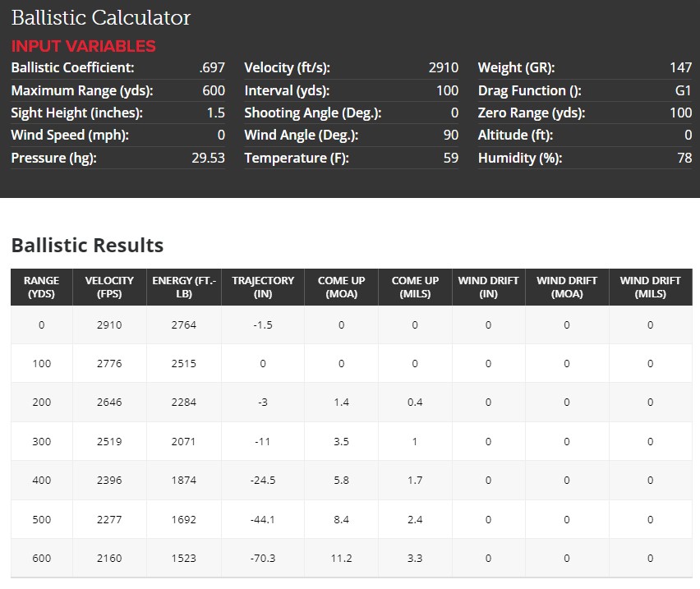Click the WIND DRIFT (MILS) column header
This screenshot has width=700, height=589.
(650, 287)
